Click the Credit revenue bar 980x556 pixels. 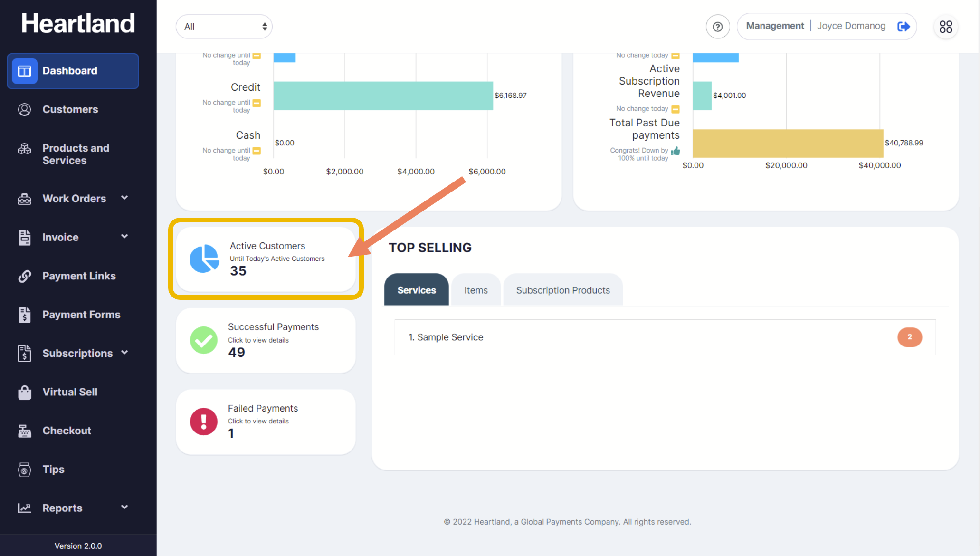click(383, 96)
